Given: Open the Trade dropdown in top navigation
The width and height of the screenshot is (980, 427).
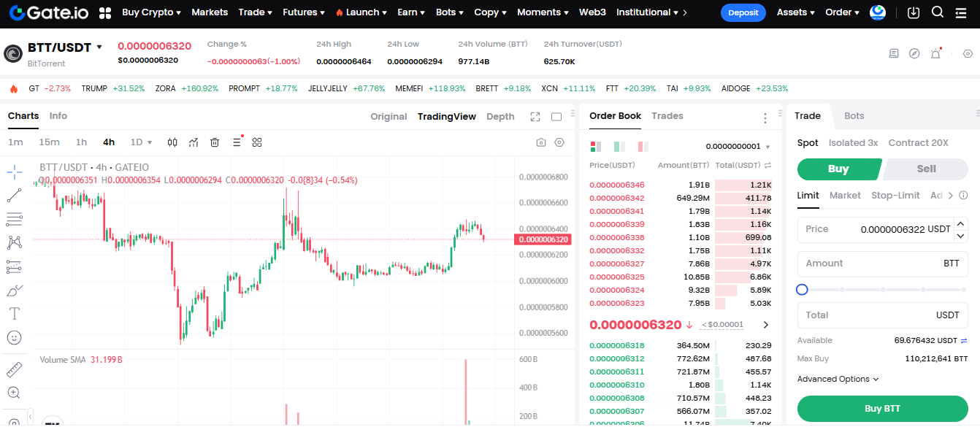Looking at the screenshot, I should coord(256,12).
